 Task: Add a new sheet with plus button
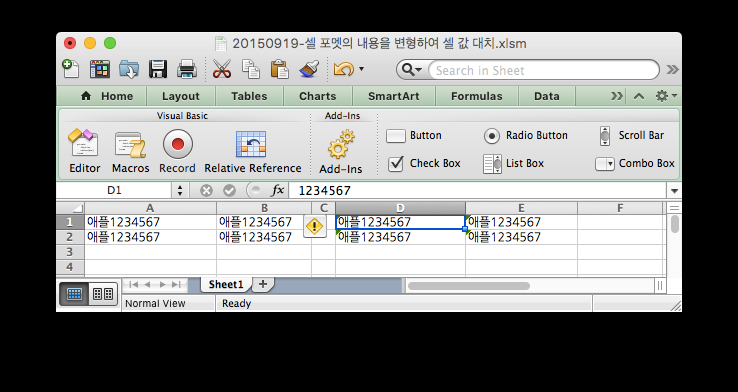coord(263,284)
